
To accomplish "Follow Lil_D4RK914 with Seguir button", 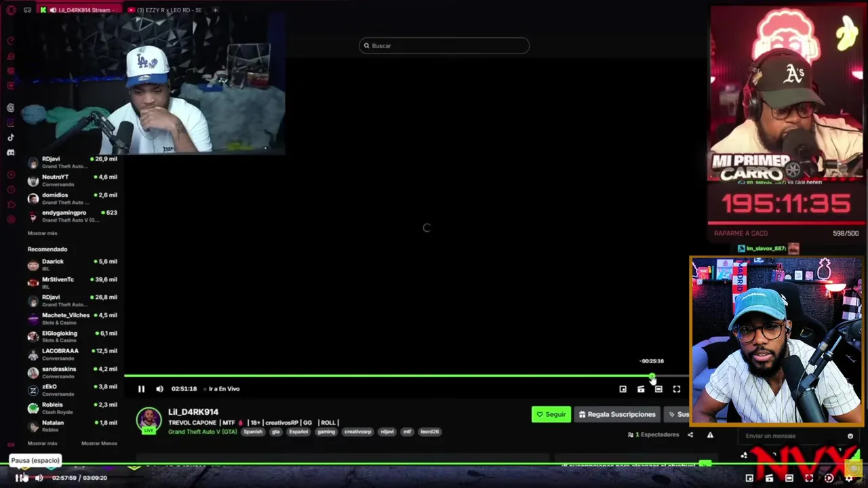I will coord(551,414).
